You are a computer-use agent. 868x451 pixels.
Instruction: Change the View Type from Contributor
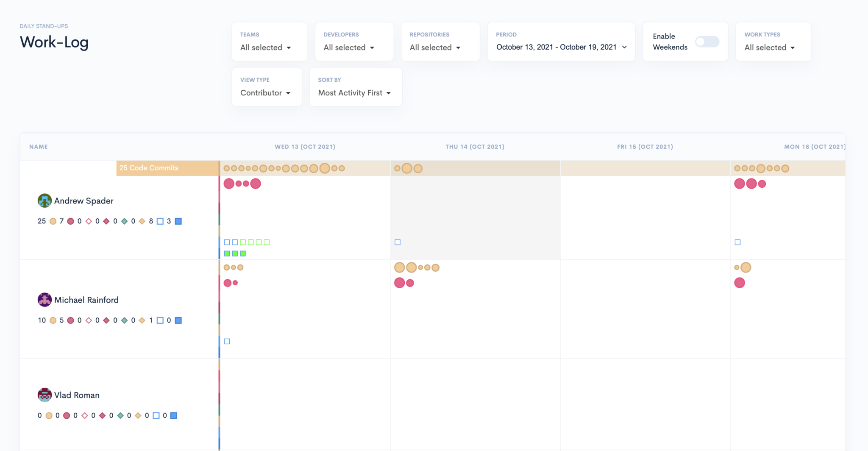pyautogui.click(x=264, y=93)
